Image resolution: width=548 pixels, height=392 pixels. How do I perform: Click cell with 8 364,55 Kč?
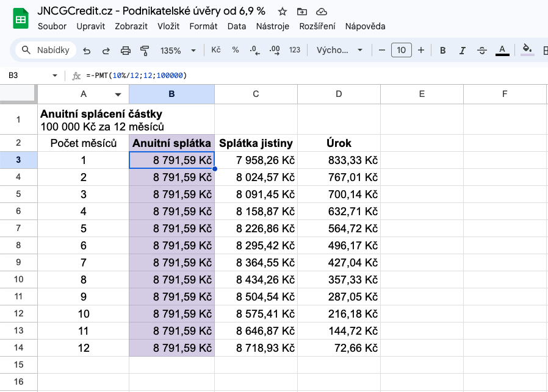(256, 263)
